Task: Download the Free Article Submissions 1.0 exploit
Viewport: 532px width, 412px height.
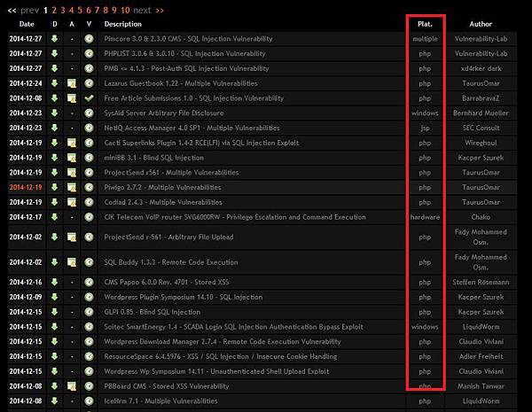Action: (55, 98)
